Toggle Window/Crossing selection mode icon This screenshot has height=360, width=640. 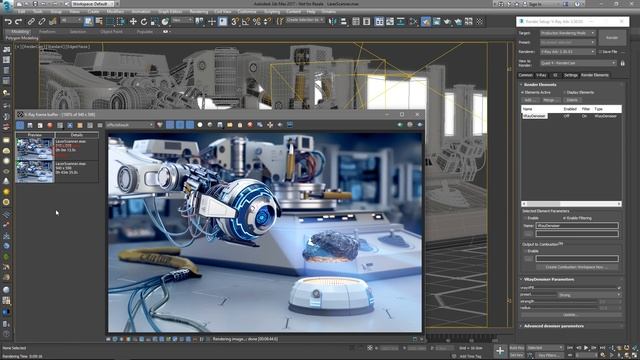tap(121, 21)
